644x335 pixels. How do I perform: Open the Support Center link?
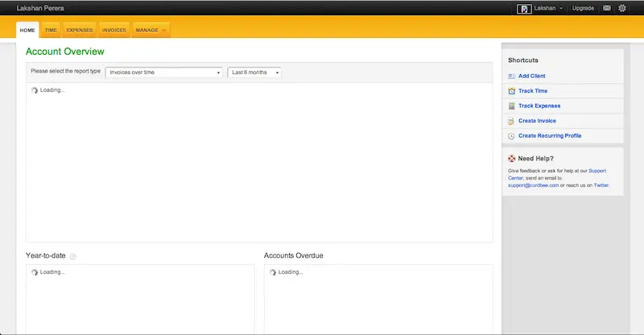(x=597, y=171)
